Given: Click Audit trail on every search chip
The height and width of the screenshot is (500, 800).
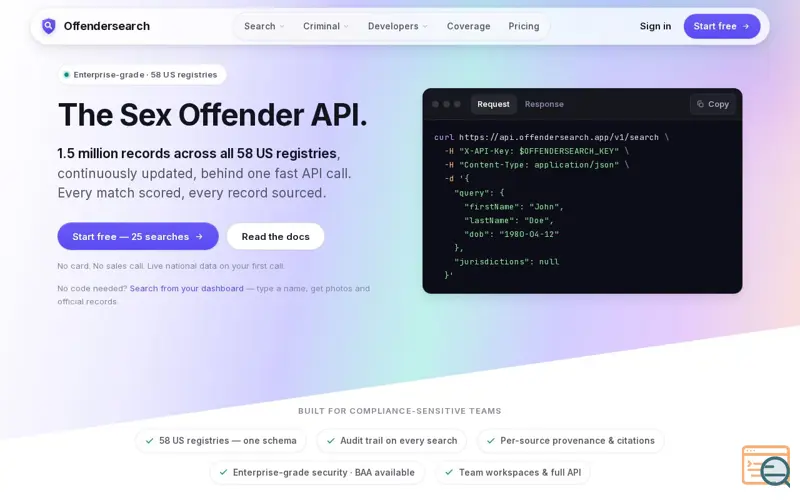Looking at the screenshot, I should pos(392,441).
